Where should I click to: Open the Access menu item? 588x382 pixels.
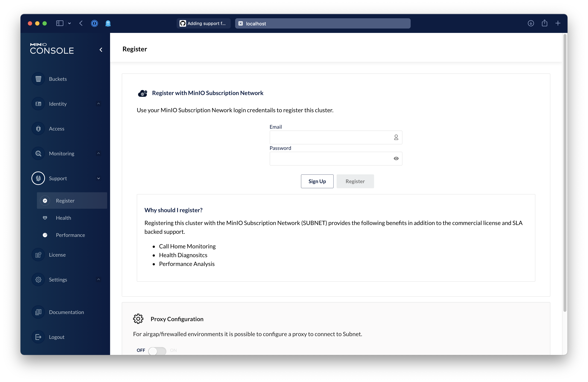coord(65,129)
